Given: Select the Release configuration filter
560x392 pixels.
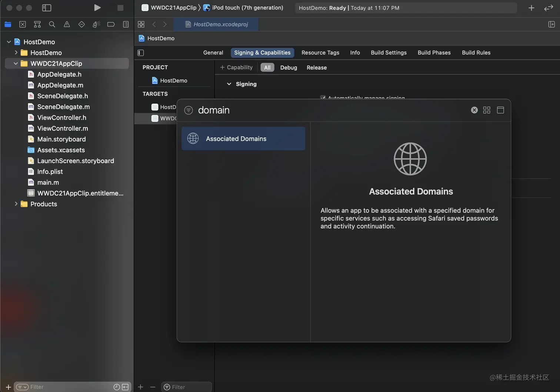Looking at the screenshot, I should coord(317,67).
